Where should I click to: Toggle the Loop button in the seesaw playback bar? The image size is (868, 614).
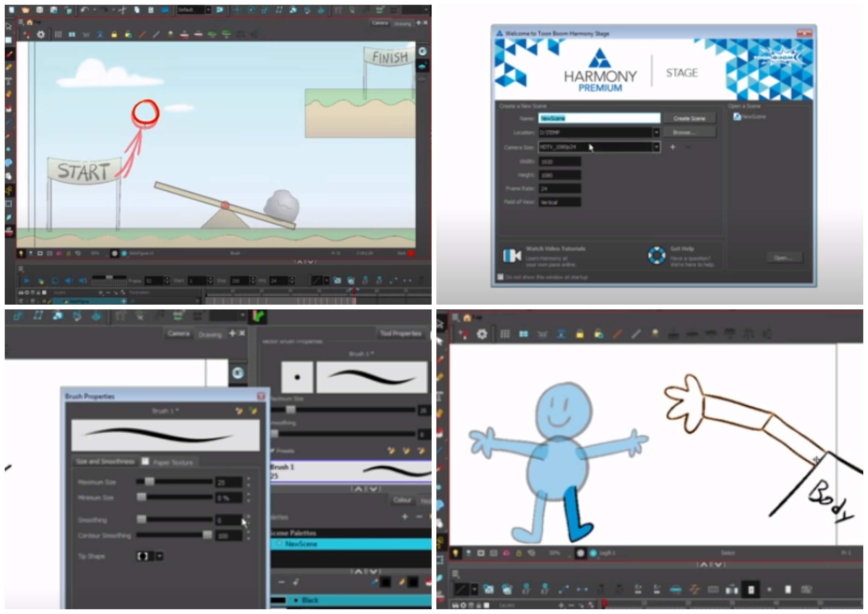coord(55,281)
